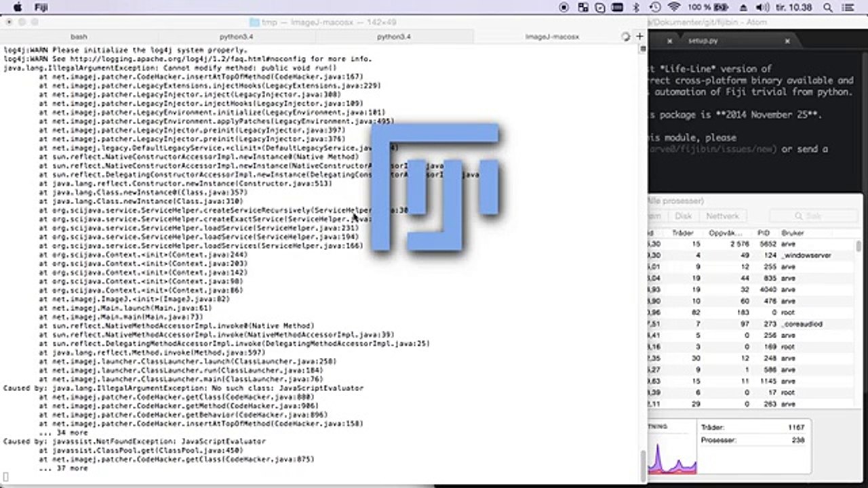Image resolution: width=868 pixels, height=488 pixels.
Task: Switch to Nettverk tab in Activity Monitor
Action: click(x=722, y=216)
